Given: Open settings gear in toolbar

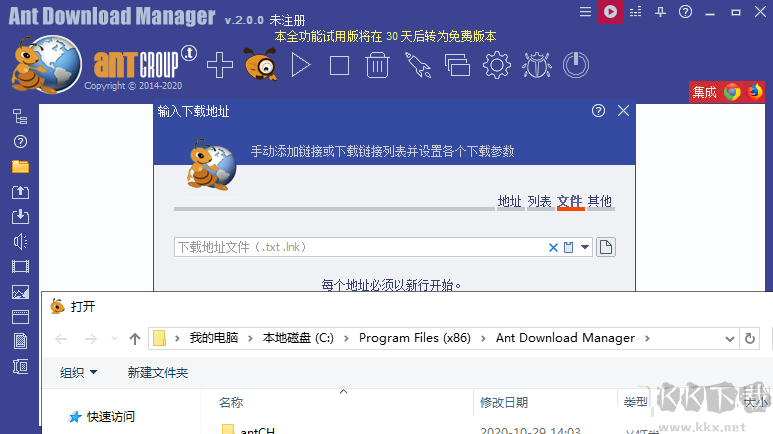Looking at the screenshot, I should [497, 65].
